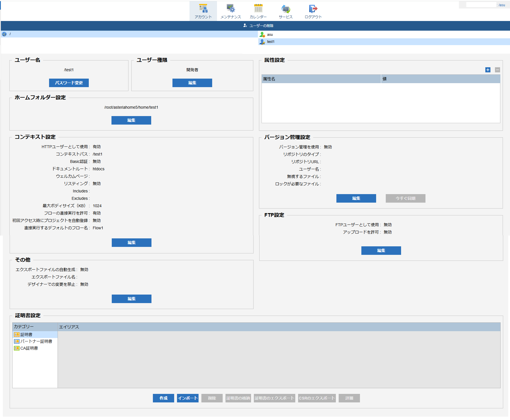Click the 作成 certificate button
The image size is (510, 420).
163,398
